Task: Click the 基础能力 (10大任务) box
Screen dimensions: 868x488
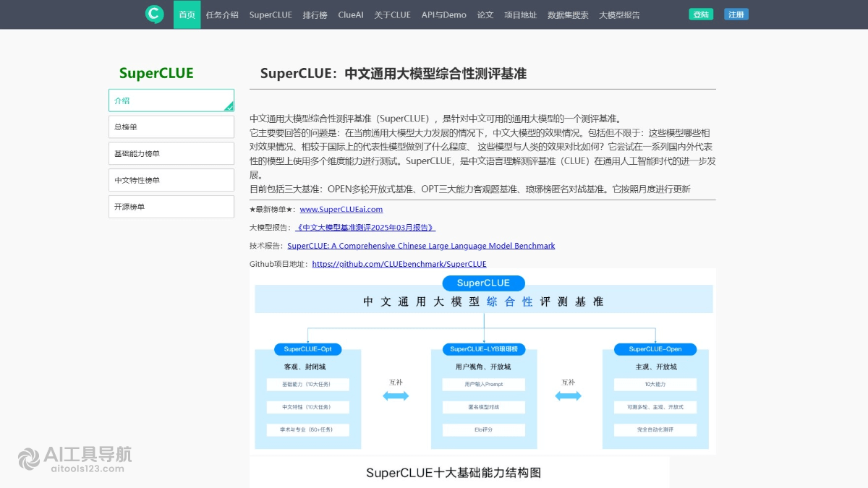Action: (x=308, y=385)
